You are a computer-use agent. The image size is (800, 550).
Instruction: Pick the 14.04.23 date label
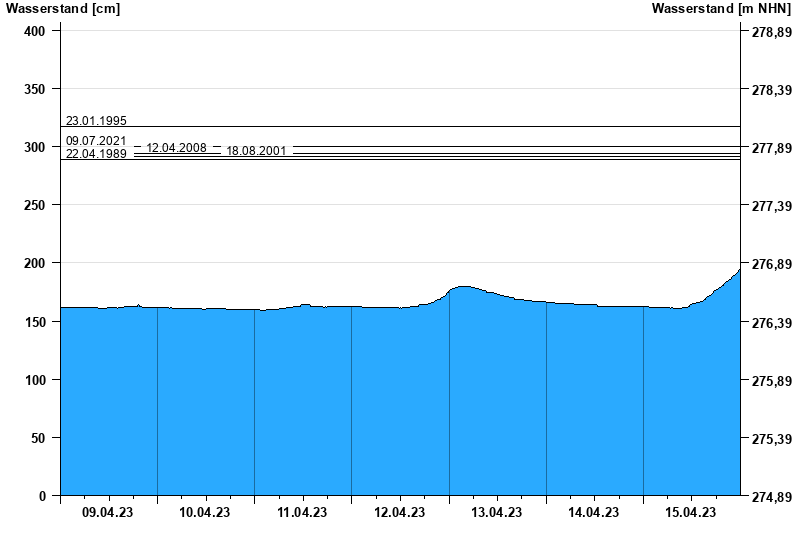tap(593, 513)
